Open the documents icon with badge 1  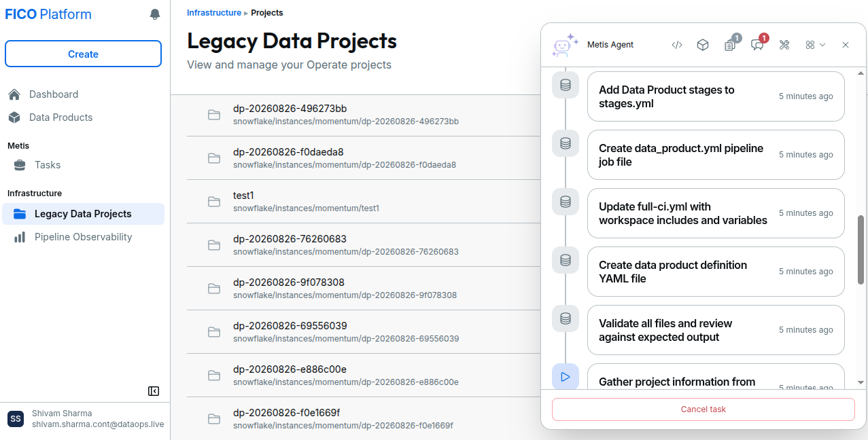[x=730, y=45]
